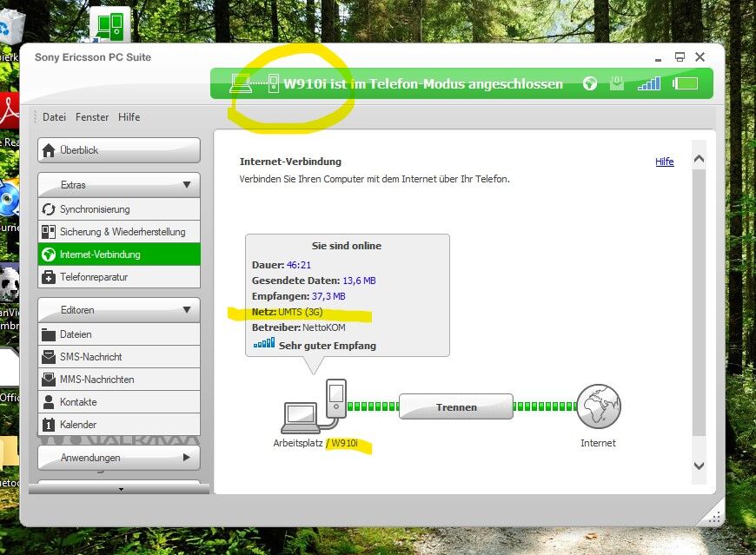Open the Überblick home page
Viewport: 756px width, 555px height.
(x=118, y=150)
